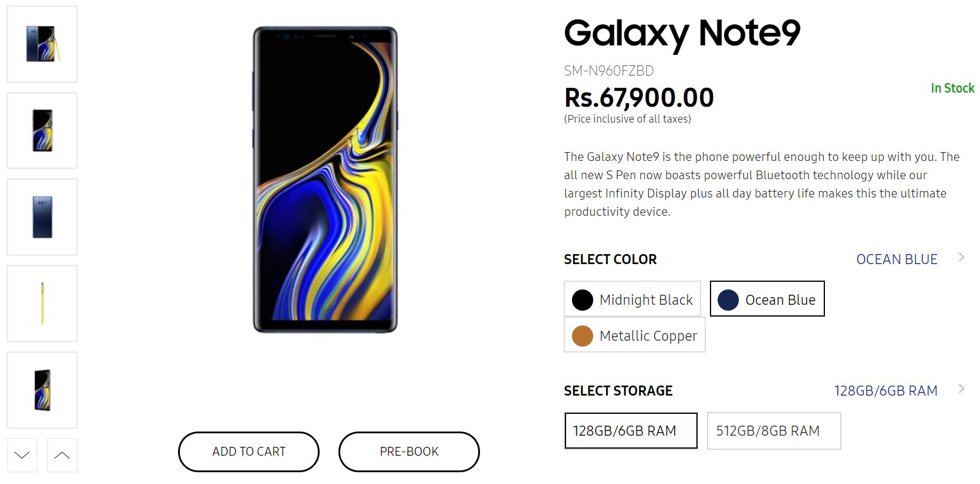Screen dimensions: 980x484
Task: Click the main Galaxy Note9 product image
Action: tap(325, 180)
